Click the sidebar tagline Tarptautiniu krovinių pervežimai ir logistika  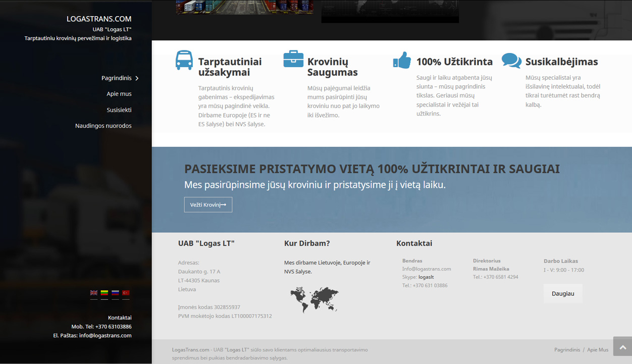pos(78,38)
